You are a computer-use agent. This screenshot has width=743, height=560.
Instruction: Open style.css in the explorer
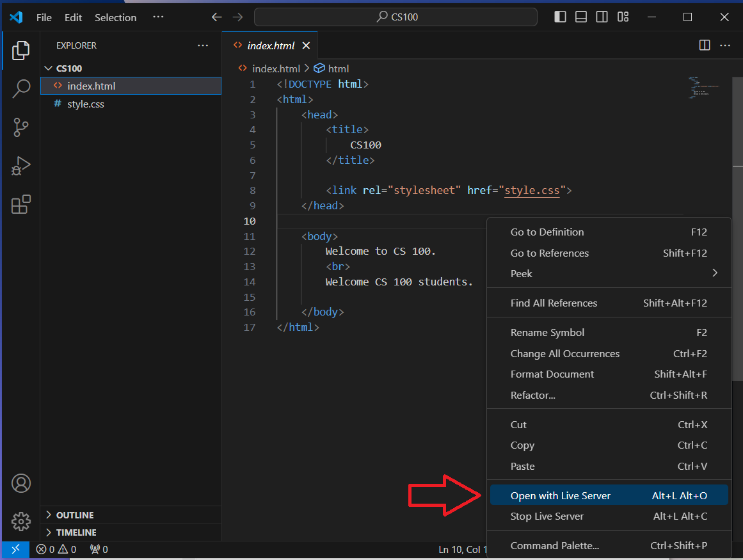85,104
